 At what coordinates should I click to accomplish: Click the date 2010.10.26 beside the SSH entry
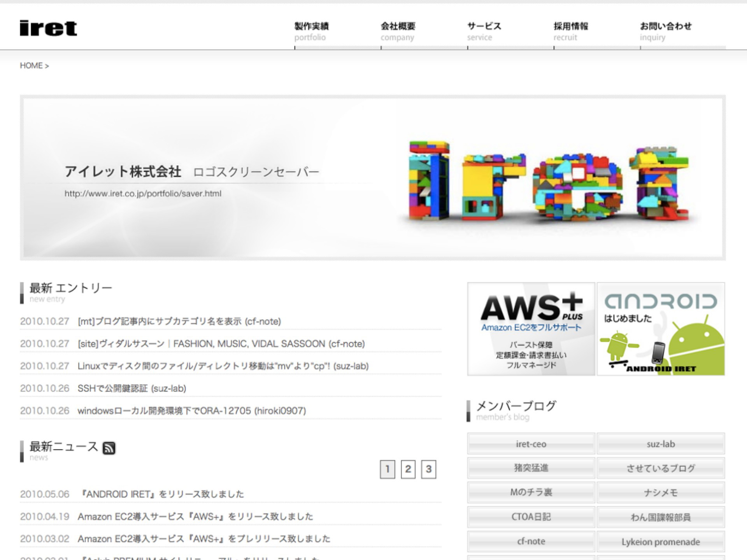click(x=45, y=388)
